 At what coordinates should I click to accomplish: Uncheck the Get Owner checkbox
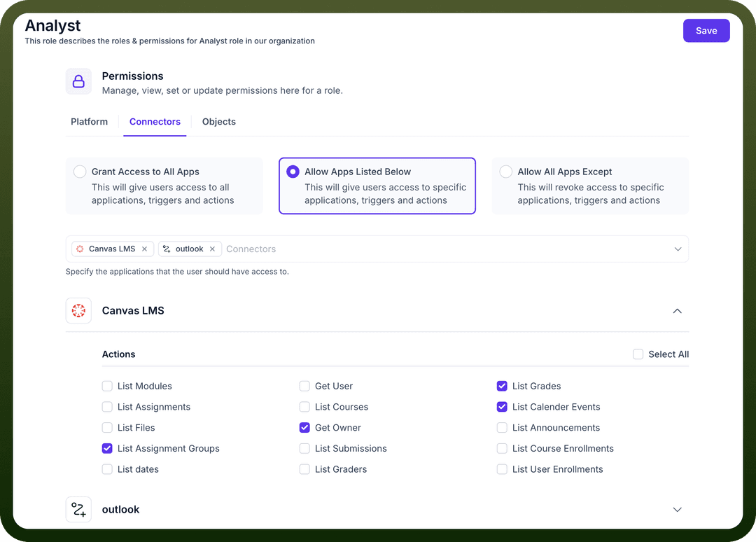(x=304, y=428)
